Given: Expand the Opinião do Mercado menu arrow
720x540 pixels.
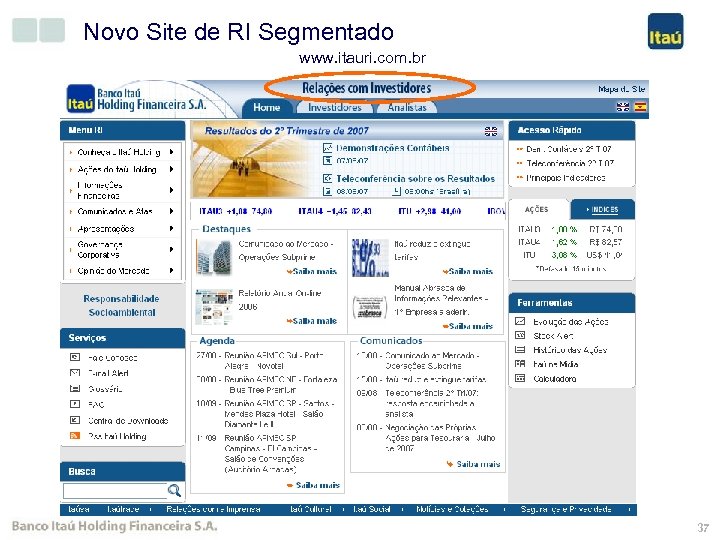Looking at the screenshot, I should tap(171, 270).
